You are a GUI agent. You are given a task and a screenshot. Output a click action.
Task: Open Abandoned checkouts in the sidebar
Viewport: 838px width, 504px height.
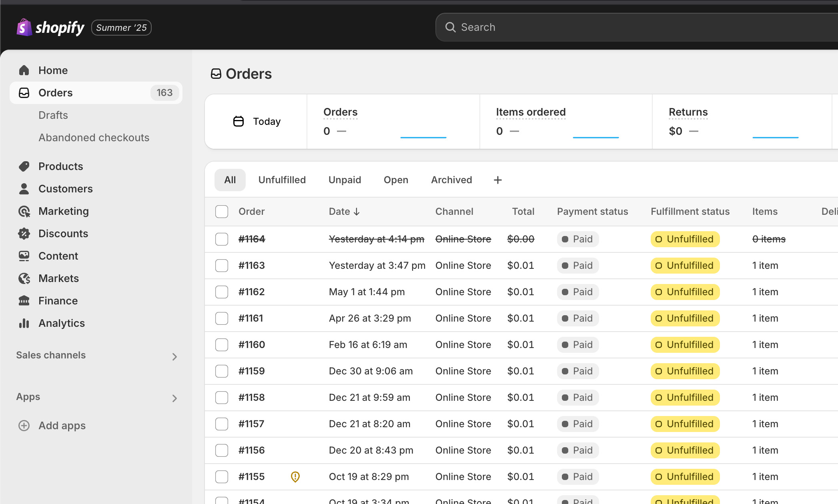pyautogui.click(x=94, y=138)
